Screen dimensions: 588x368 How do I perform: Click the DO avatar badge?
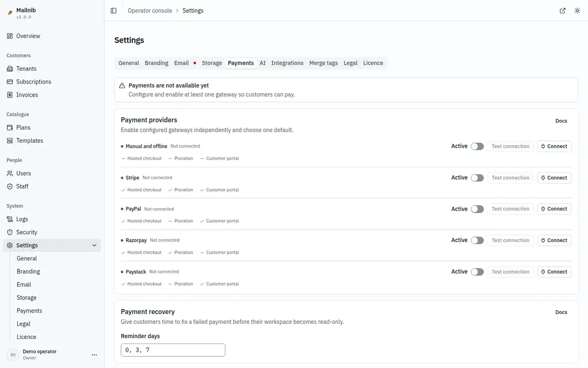click(x=13, y=355)
